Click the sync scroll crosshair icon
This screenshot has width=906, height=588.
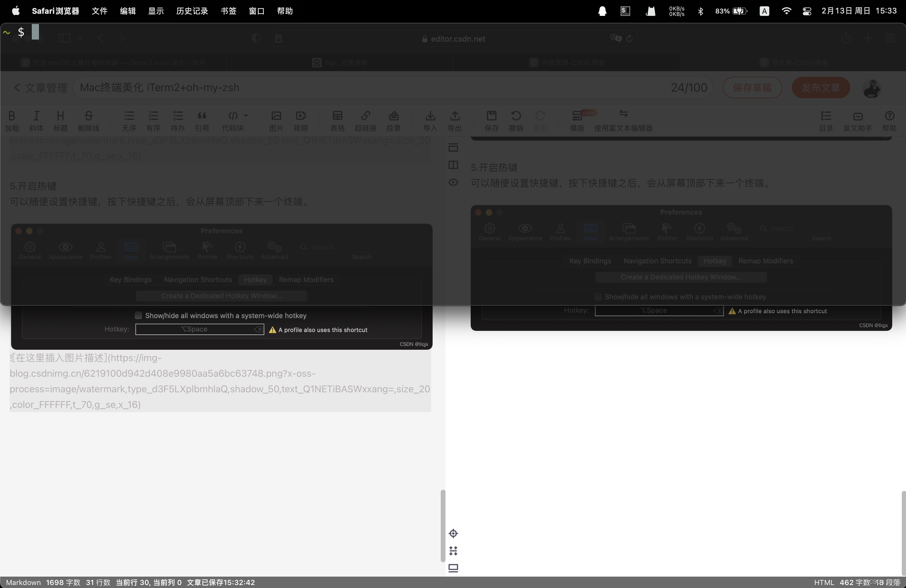point(453,533)
